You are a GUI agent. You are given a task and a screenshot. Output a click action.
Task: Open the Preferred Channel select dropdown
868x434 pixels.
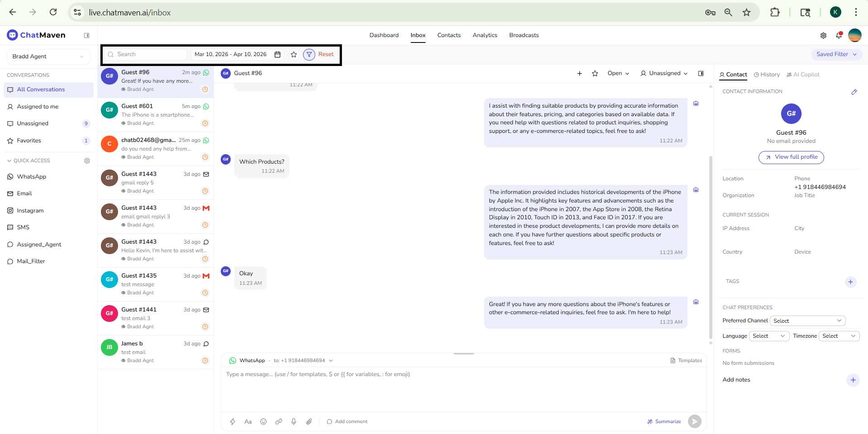coord(807,321)
